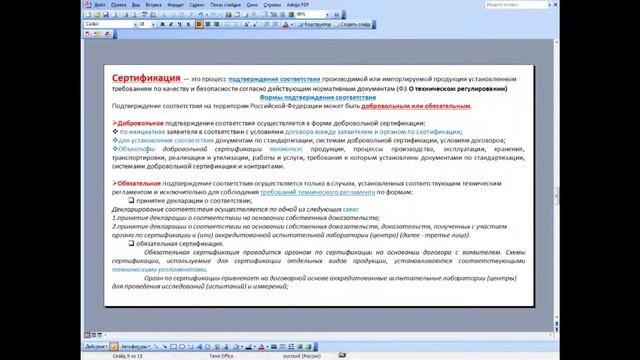This screenshot has width=640, height=360.
Task: Click Fill Color paint bucket in drawing toolbar
Action: pyautogui.click(x=236, y=347)
